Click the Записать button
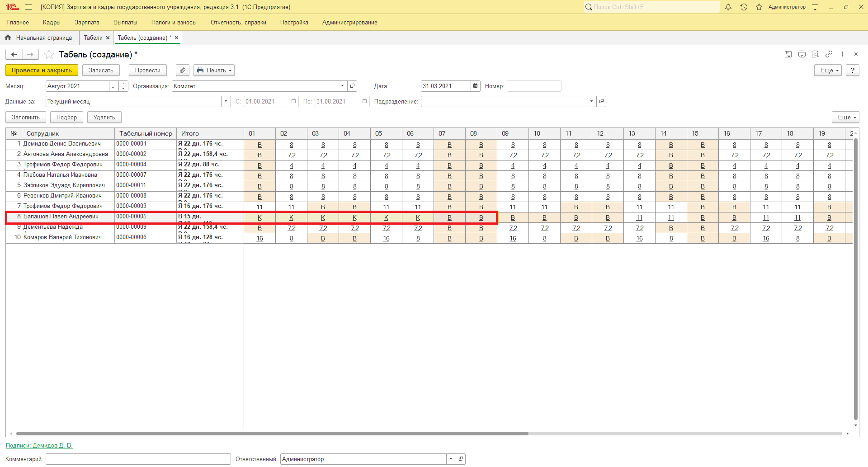The height and width of the screenshot is (467, 868). (x=101, y=71)
